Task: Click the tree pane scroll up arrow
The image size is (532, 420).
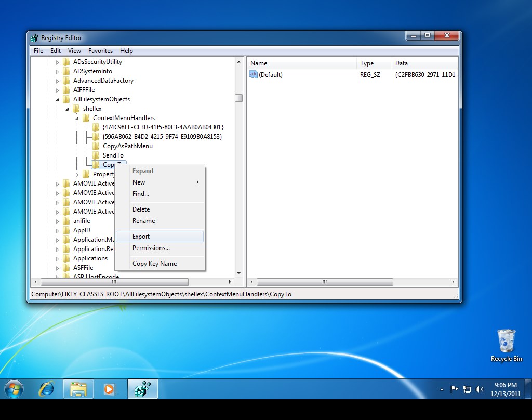Action: click(x=239, y=62)
